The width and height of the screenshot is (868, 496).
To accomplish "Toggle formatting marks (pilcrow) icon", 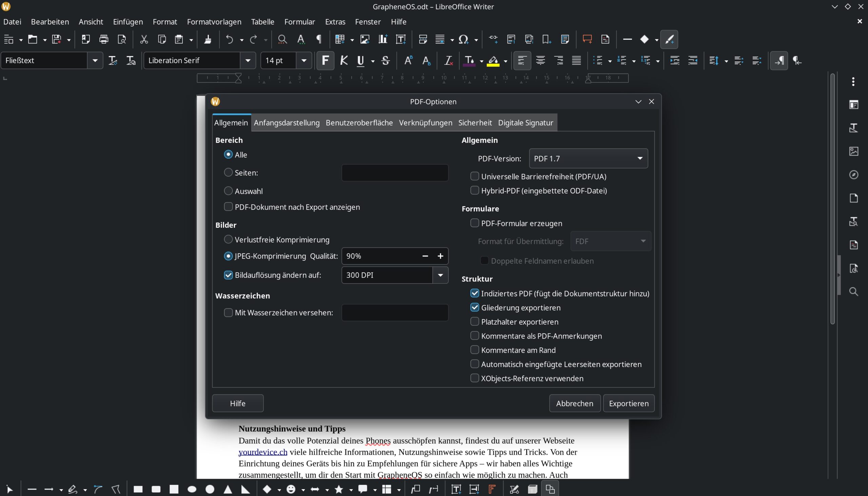I will (x=319, y=39).
